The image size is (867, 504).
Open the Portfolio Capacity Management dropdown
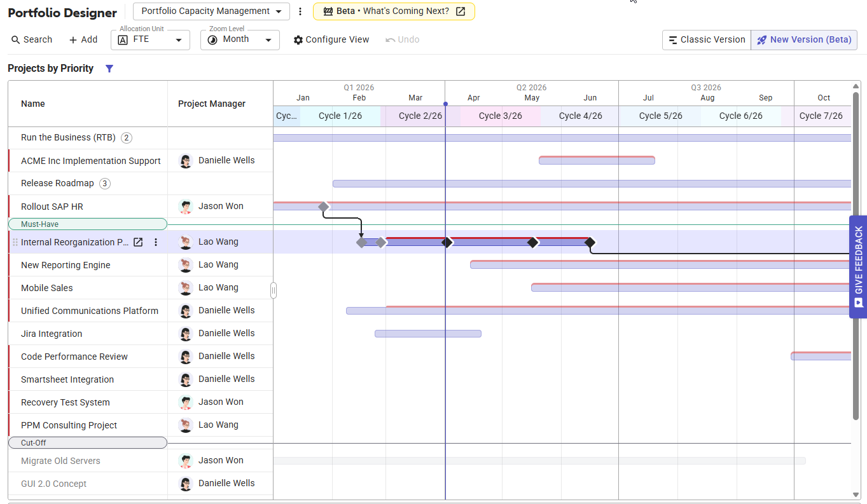pos(211,11)
